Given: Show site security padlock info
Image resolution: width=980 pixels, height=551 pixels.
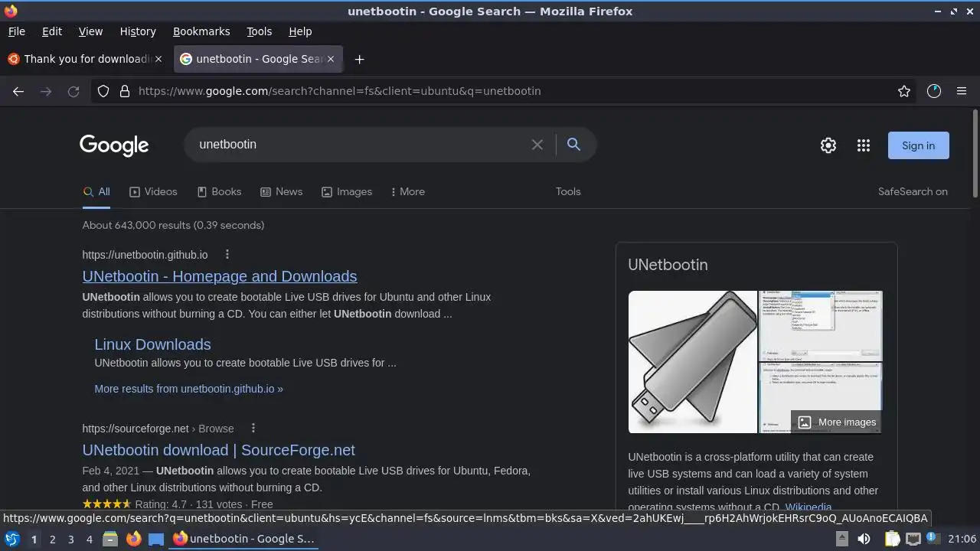Looking at the screenshot, I should (125, 91).
